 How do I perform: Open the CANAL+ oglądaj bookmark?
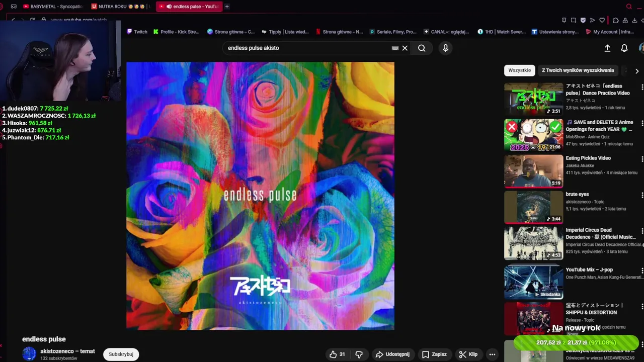tap(446, 32)
